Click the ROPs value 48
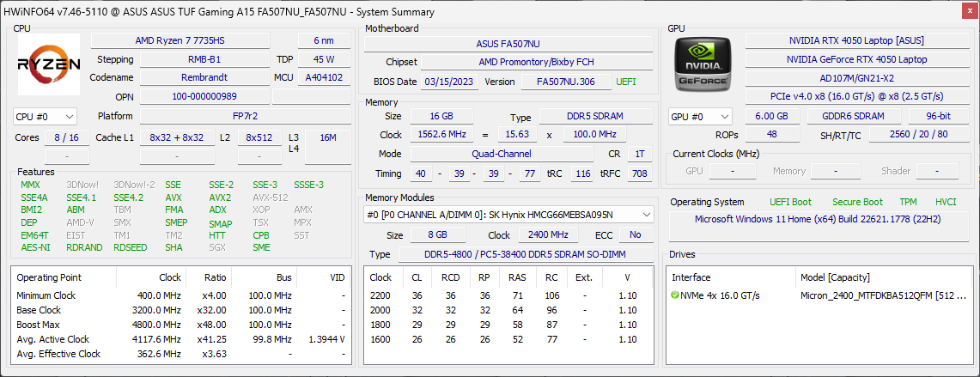980x377 pixels. (x=772, y=135)
